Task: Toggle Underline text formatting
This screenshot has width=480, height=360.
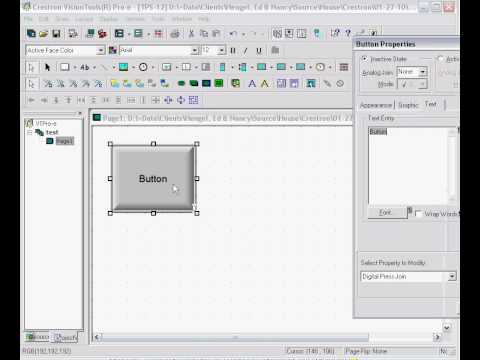Action: coord(259,51)
